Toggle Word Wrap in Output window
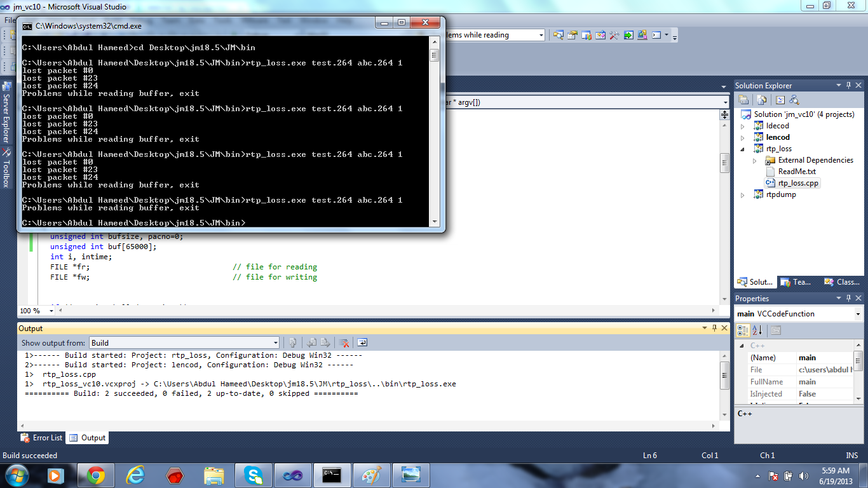Screen dimensions: 868x488 (x=362, y=342)
